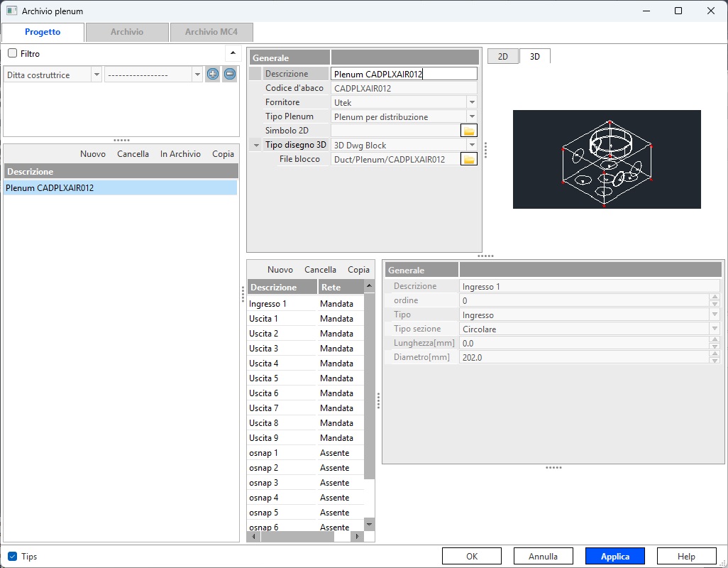Select Uscita 5 in connections list
The height and width of the screenshot is (568, 728).
click(x=264, y=378)
